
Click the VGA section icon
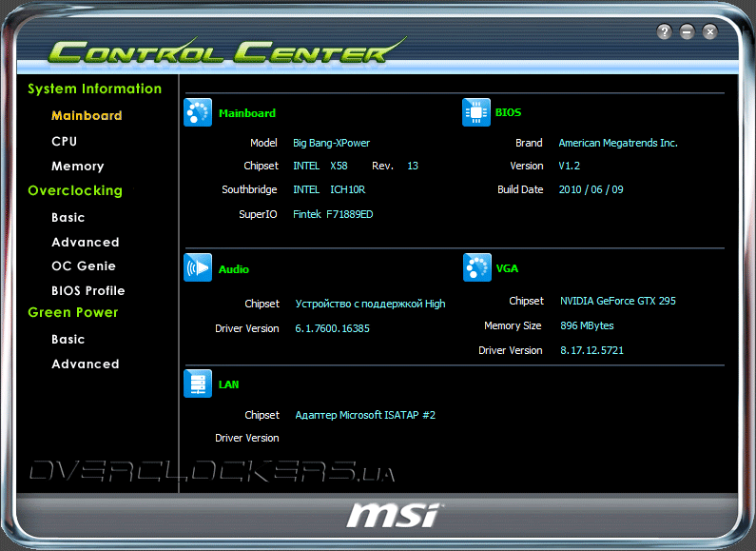click(477, 267)
